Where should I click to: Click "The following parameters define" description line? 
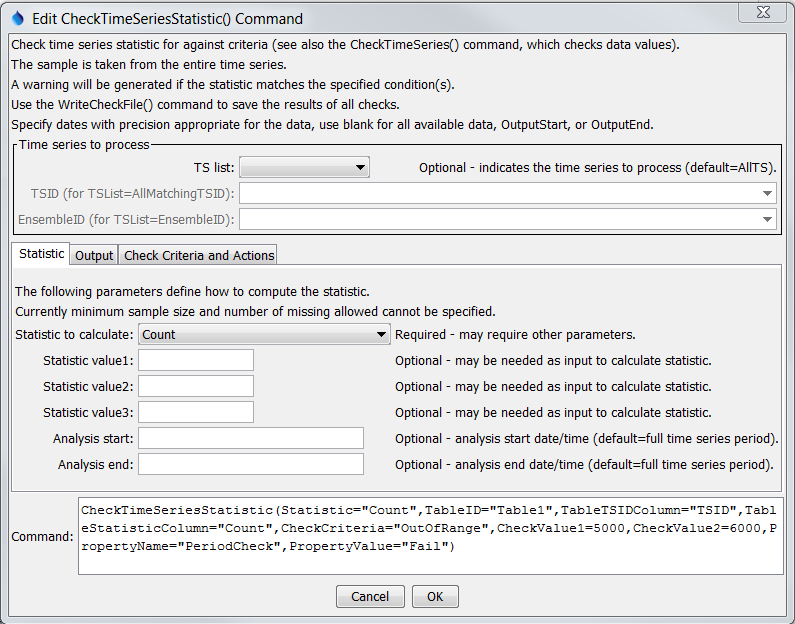click(192, 291)
